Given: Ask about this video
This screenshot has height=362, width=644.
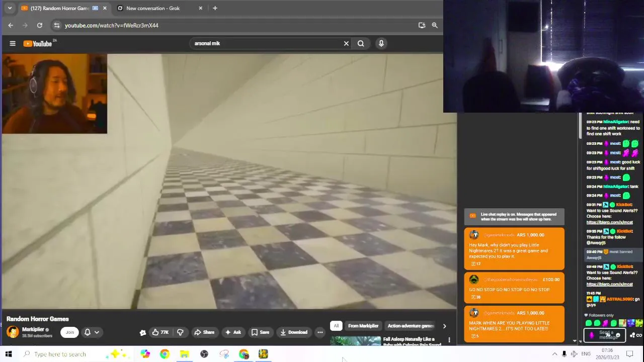Looking at the screenshot, I should (x=233, y=332).
